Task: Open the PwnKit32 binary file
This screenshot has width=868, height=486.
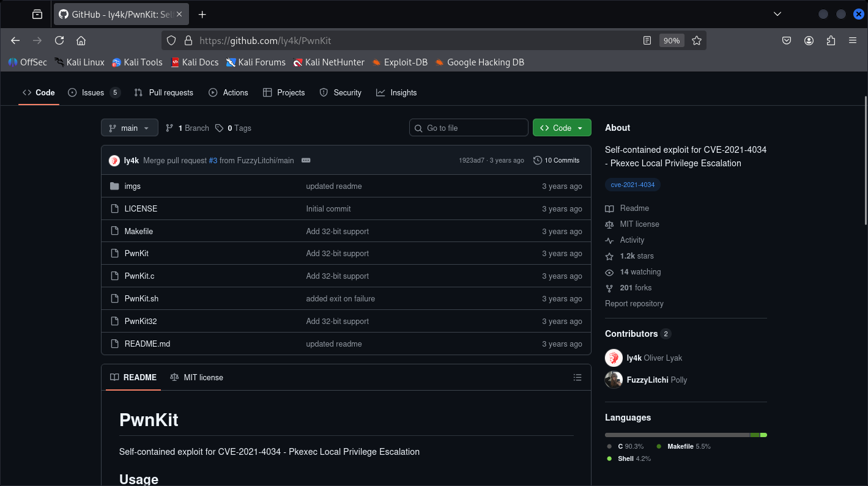Action: [140, 321]
